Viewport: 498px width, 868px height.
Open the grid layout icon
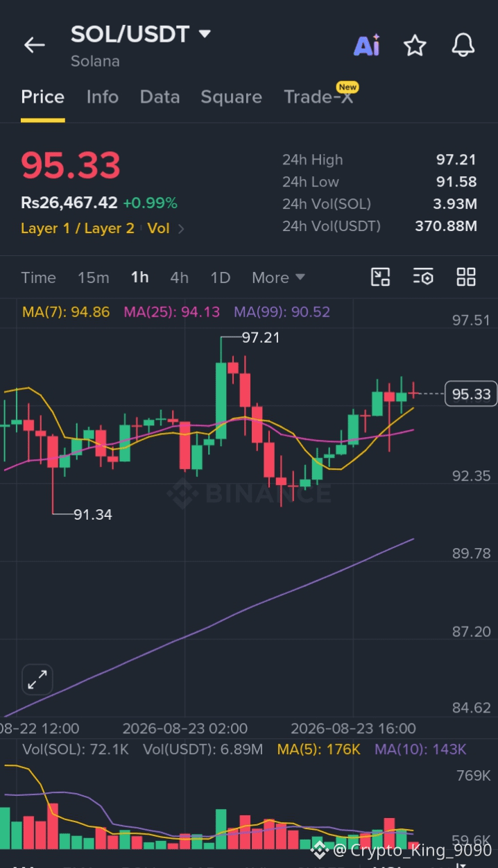(x=466, y=277)
